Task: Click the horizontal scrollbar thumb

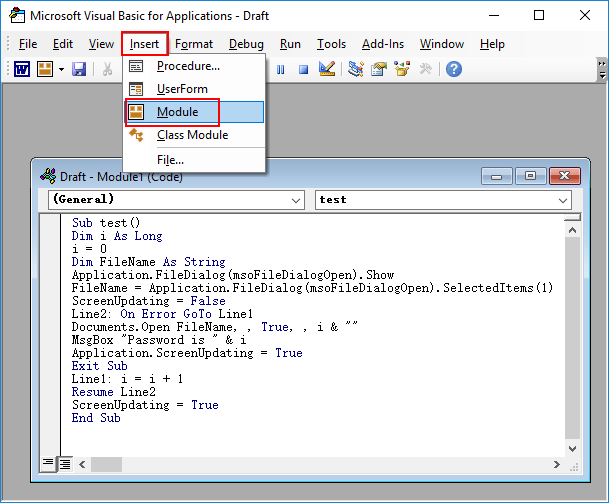Action: [106, 465]
